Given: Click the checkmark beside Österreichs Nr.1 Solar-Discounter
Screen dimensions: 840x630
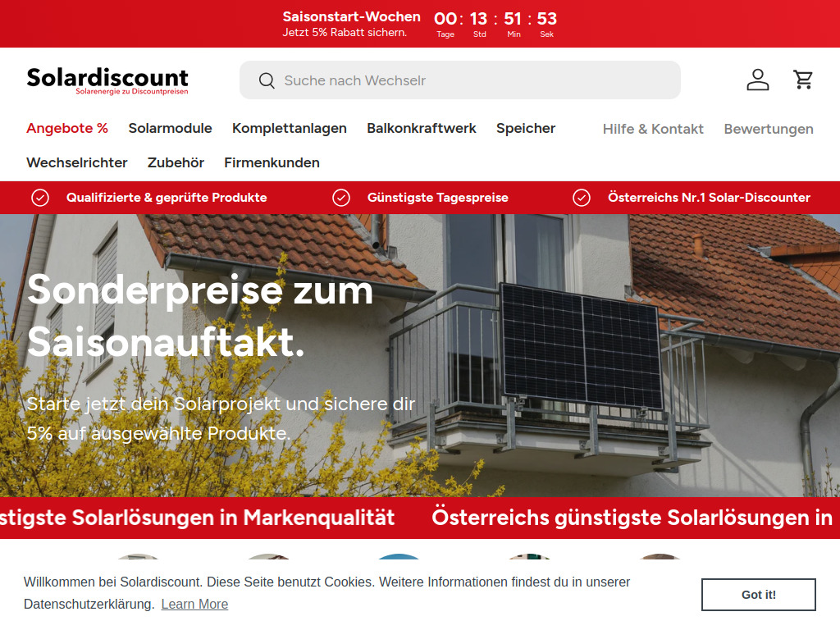Looking at the screenshot, I should tap(582, 198).
